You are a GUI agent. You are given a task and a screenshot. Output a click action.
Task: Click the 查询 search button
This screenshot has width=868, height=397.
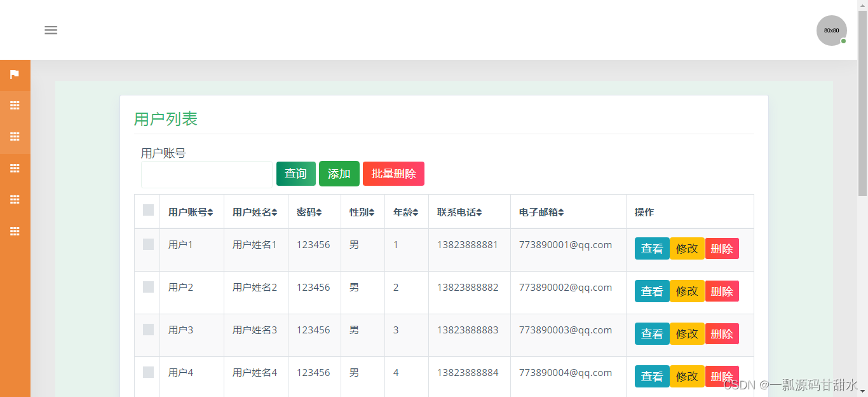[x=295, y=174]
